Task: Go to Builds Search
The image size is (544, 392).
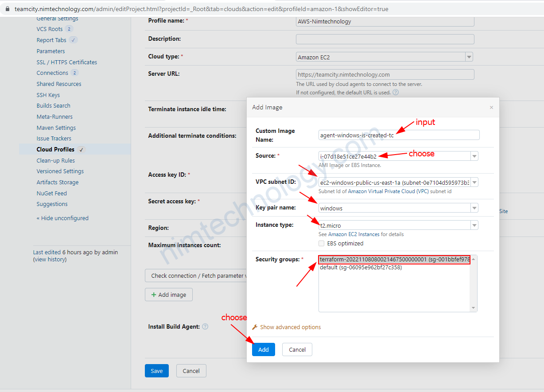Action: pos(54,106)
